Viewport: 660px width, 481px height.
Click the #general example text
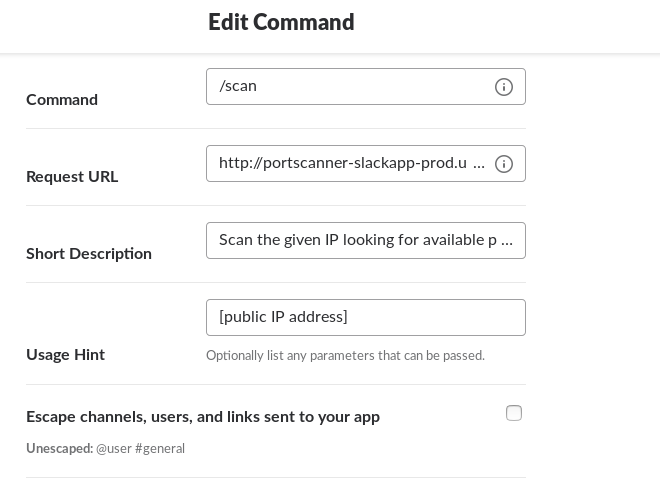click(160, 449)
